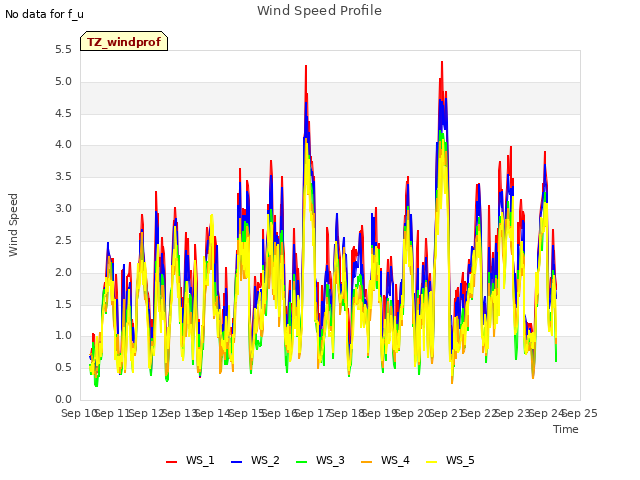640x480 pixels.
Task: Click the Wind Speed Profile chart title
Action: [319, 11]
